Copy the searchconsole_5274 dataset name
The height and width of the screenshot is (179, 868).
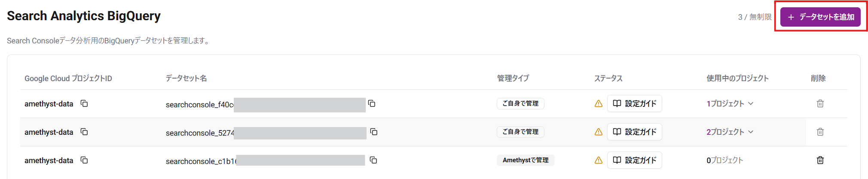click(374, 132)
